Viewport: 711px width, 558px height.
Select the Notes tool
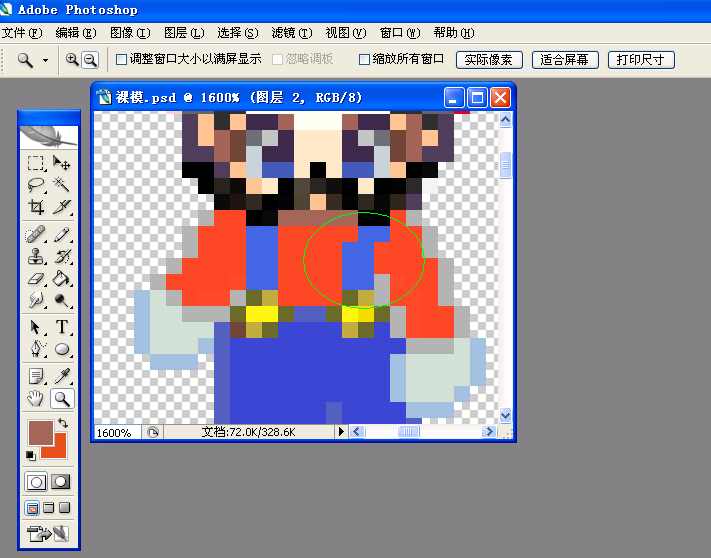(36, 376)
